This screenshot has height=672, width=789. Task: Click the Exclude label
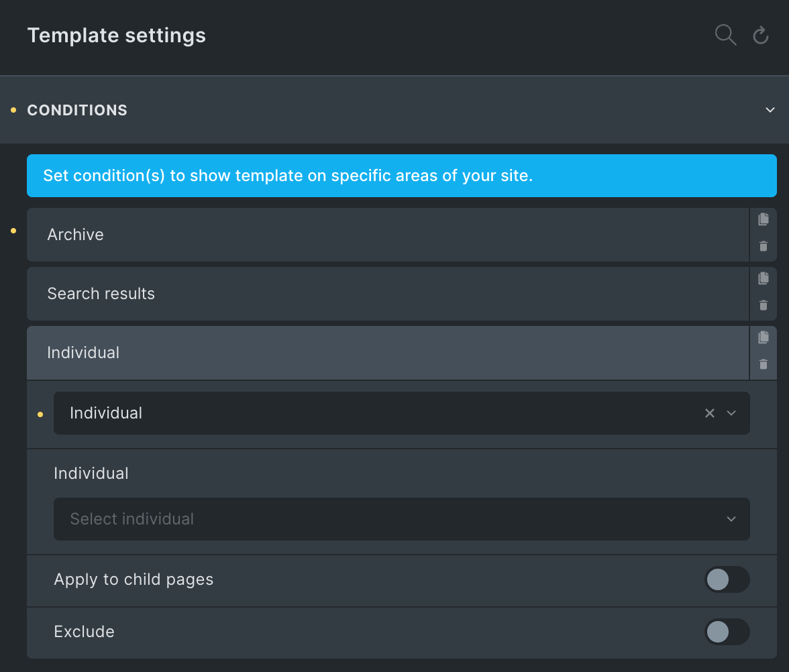[x=84, y=632]
